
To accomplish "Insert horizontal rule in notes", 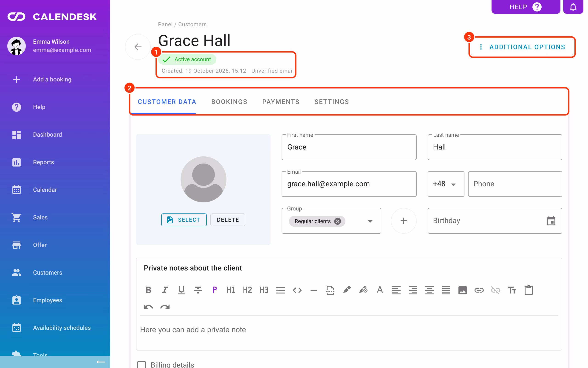I will pos(314,290).
